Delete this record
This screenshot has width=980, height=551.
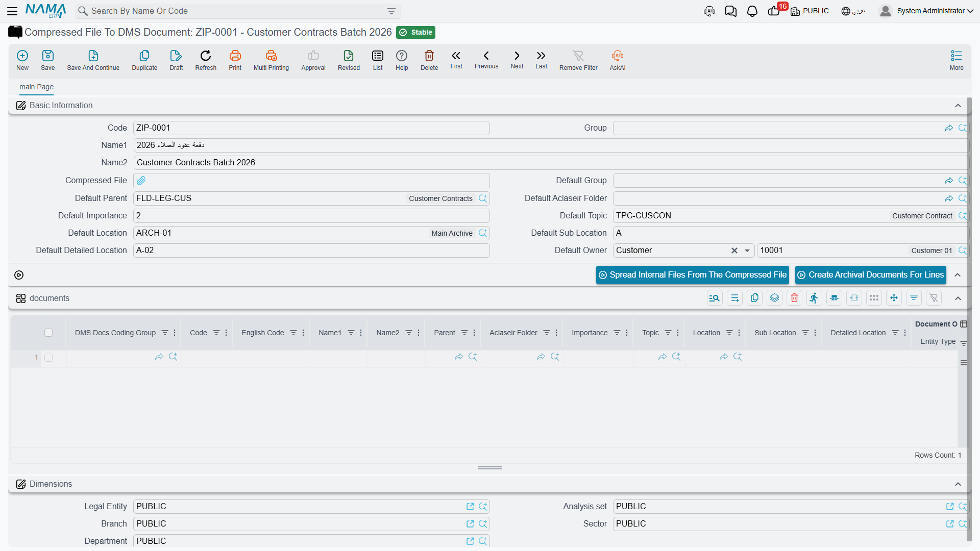429,60
